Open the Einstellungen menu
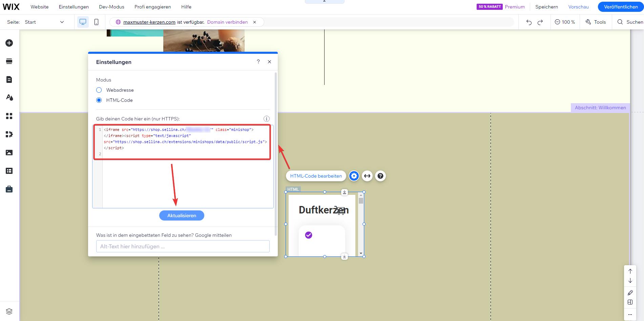 tap(74, 7)
